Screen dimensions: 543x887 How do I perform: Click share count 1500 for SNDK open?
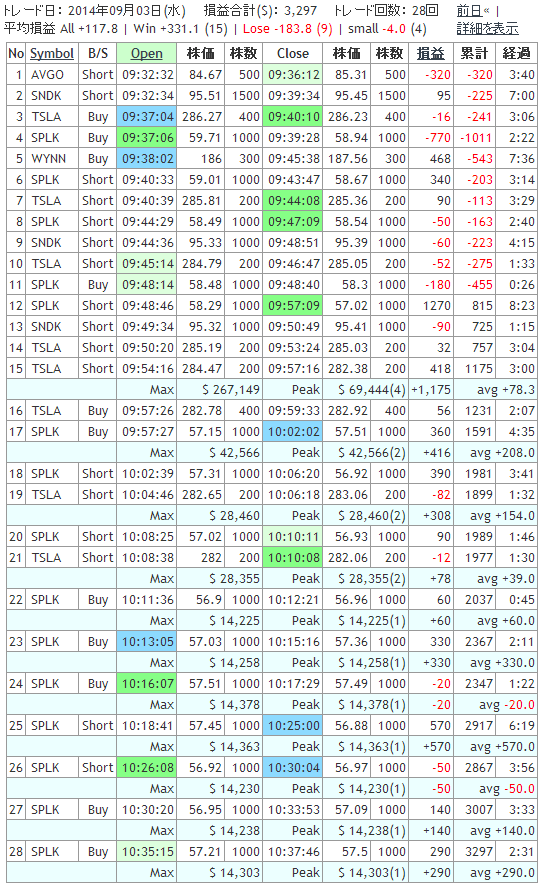(245, 96)
